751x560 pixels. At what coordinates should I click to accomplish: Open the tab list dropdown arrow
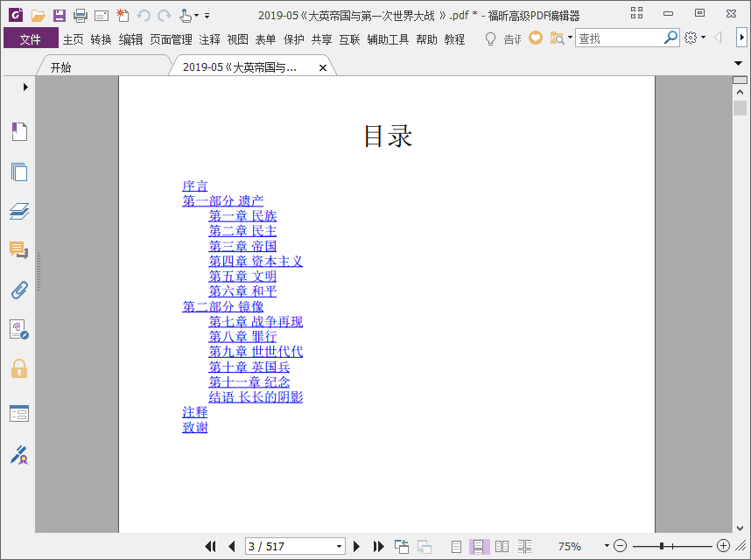click(x=738, y=63)
